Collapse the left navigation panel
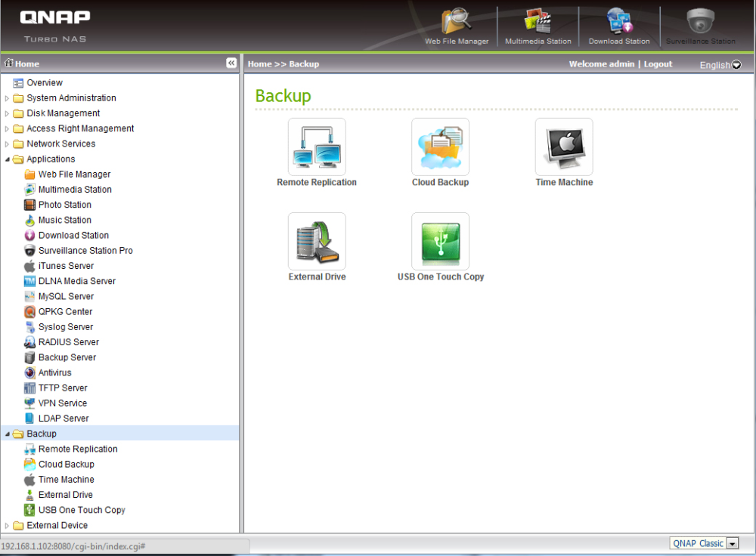Image resolution: width=756 pixels, height=556 pixels. coord(231,63)
